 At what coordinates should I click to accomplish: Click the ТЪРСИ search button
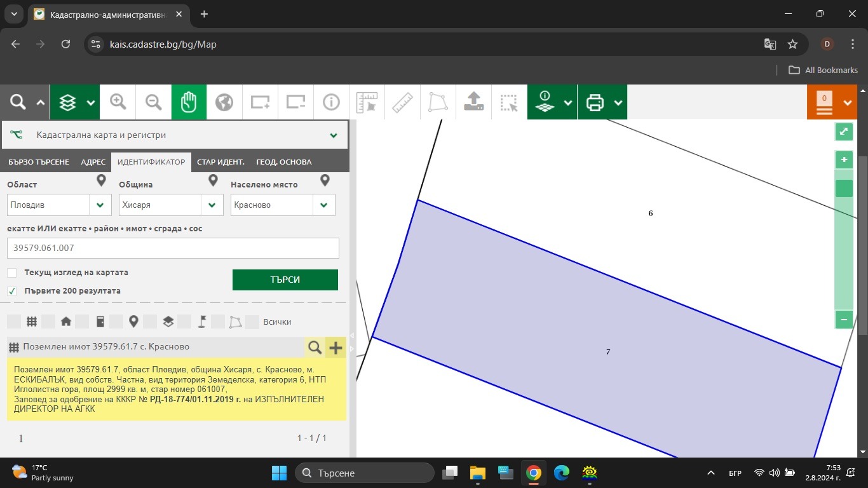tap(285, 280)
